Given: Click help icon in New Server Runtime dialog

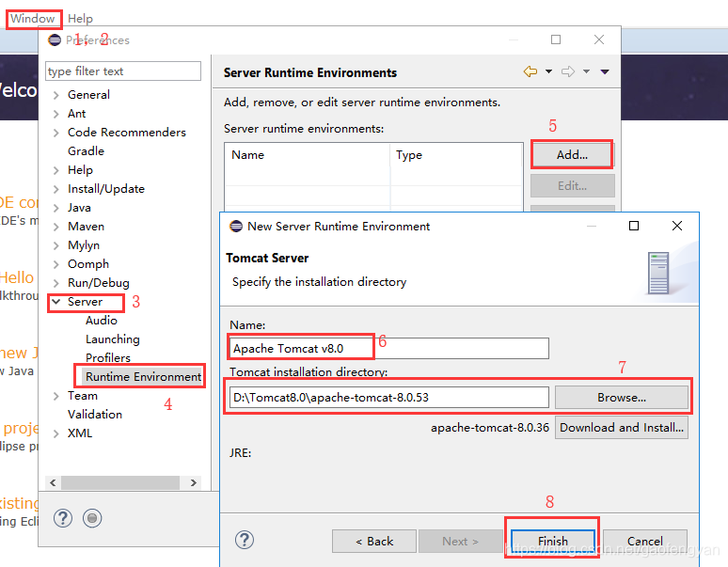Looking at the screenshot, I should [245, 540].
